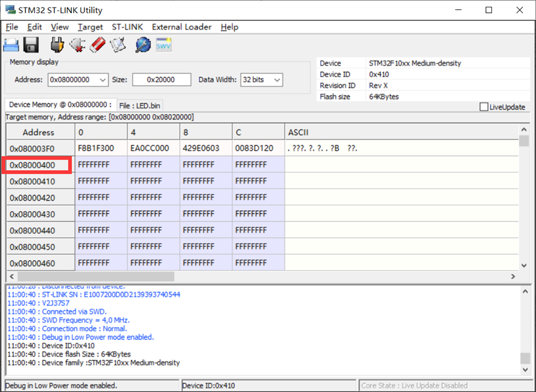This screenshot has height=392, width=536.
Task: Disconnect from target toolbar icon
Action: tap(77, 45)
